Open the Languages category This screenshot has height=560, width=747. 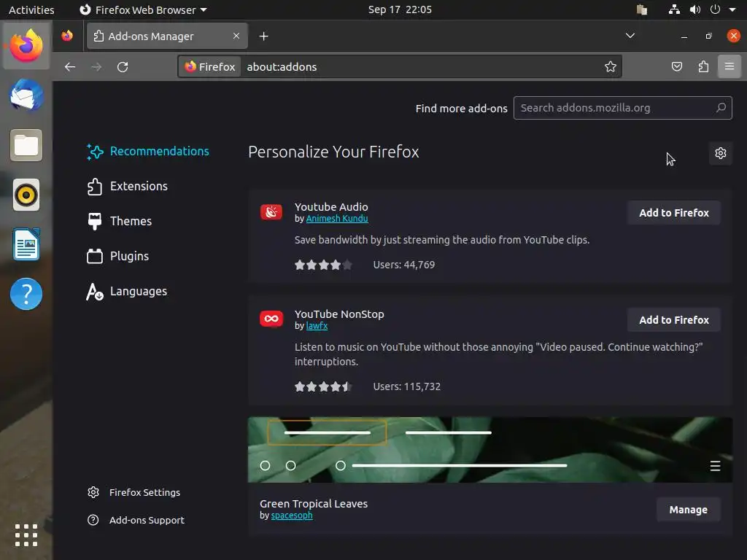click(x=127, y=291)
